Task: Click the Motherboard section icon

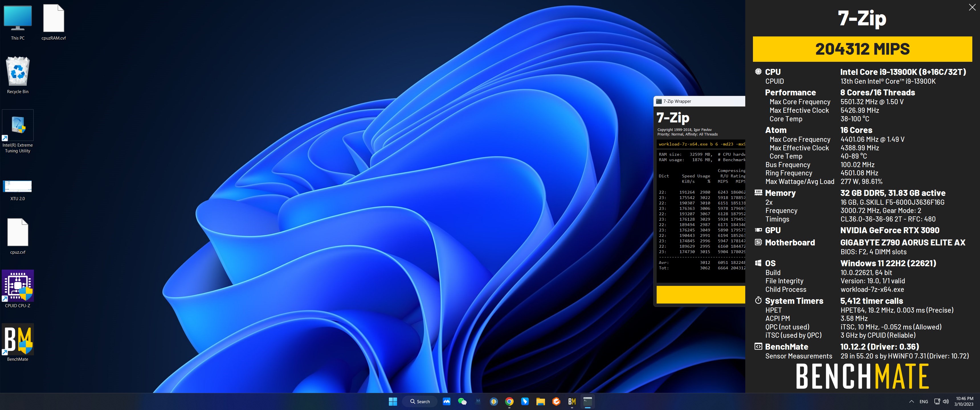Action: 758,242
